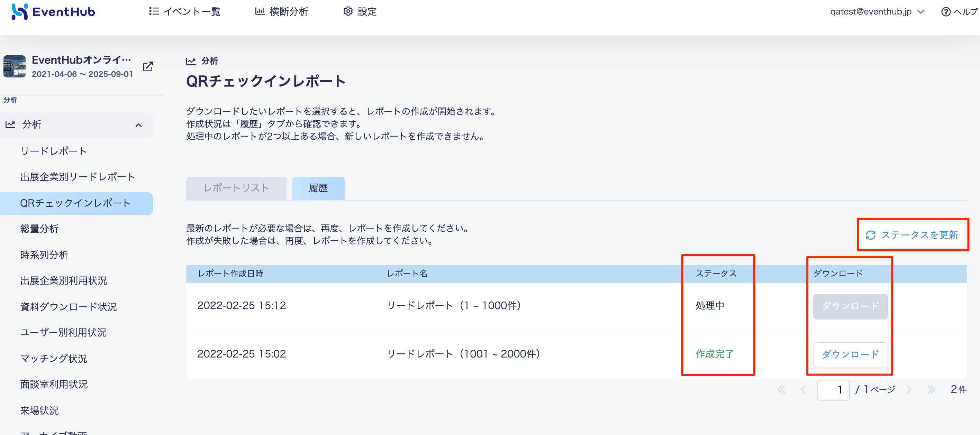This screenshot has width=980, height=435.
Task: Open the ヘルプ help link
Action: [x=960, y=12]
